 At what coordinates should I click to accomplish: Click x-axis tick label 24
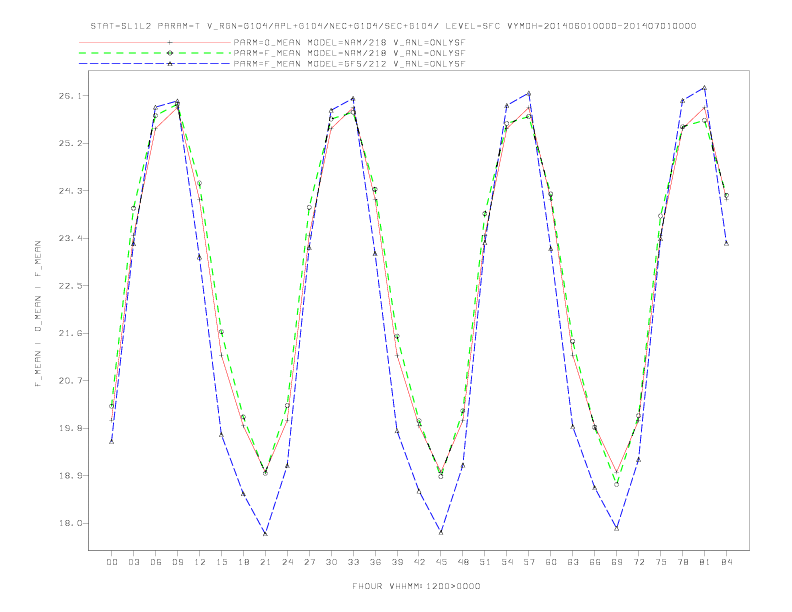[x=287, y=562]
